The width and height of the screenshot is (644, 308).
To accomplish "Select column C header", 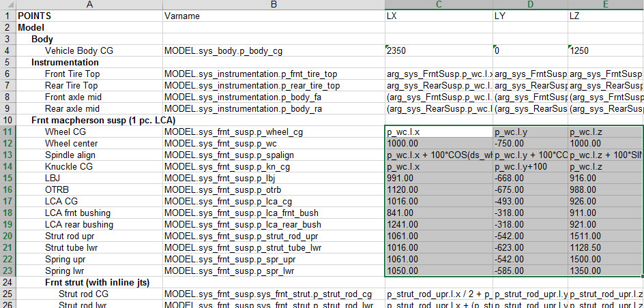I will 439,5.
